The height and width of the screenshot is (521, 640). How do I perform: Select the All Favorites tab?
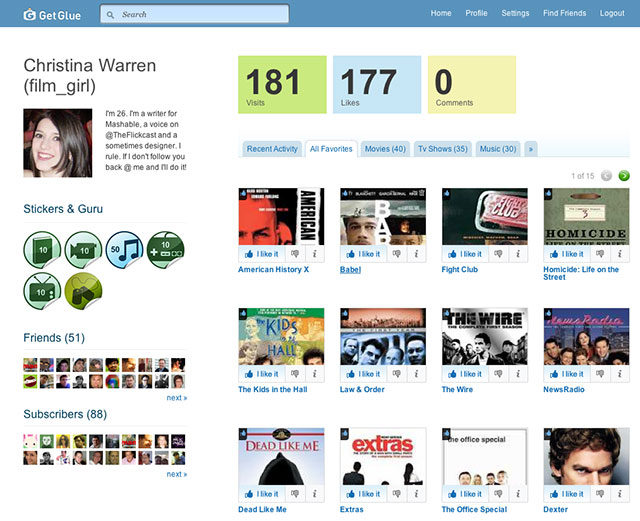(331, 149)
